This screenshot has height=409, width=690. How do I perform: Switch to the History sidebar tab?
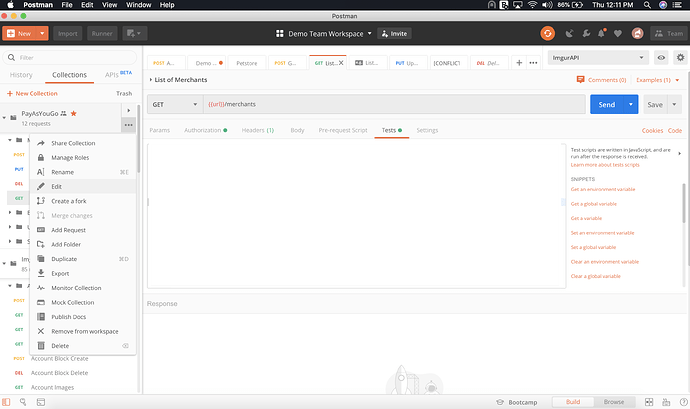point(21,75)
